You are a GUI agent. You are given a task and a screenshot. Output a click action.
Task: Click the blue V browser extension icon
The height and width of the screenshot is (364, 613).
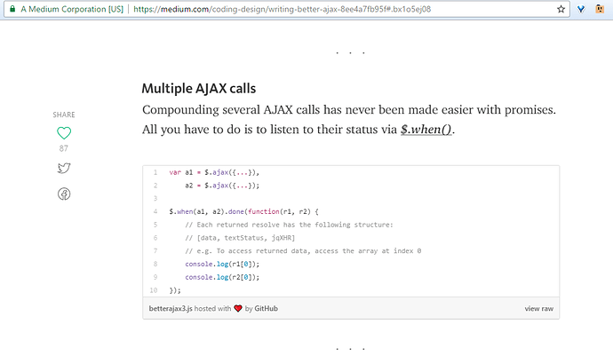(581, 9)
